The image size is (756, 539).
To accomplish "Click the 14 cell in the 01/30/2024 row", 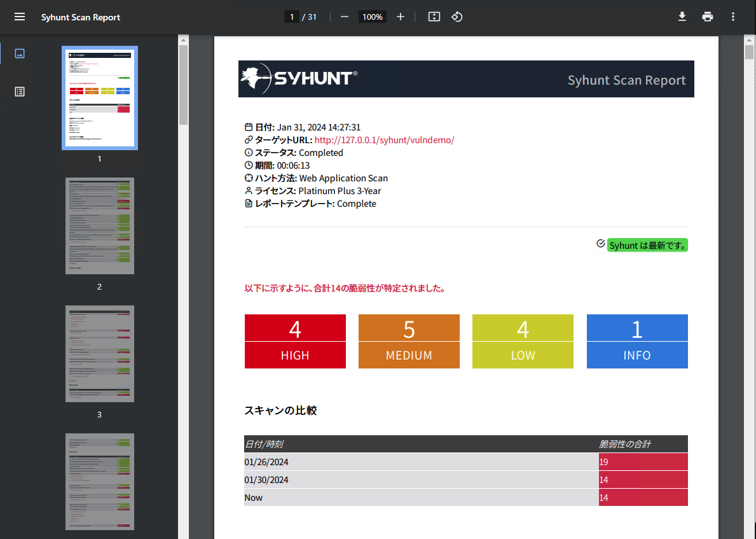I will (643, 480).
